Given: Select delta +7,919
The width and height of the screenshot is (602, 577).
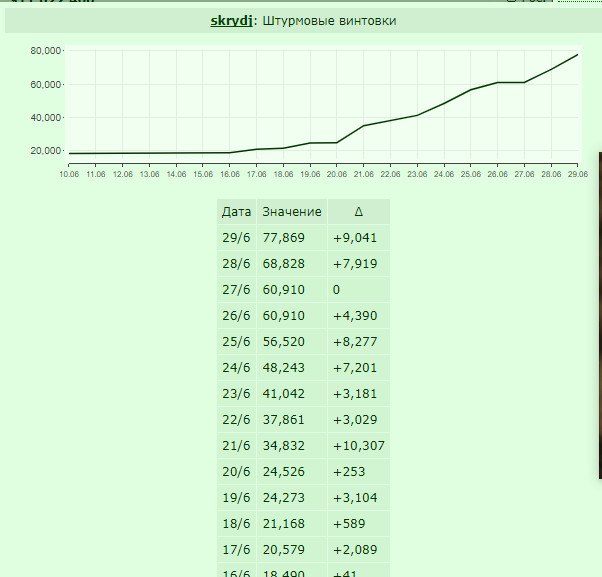Looking at the screenshot, I should (x=359, y=264).
